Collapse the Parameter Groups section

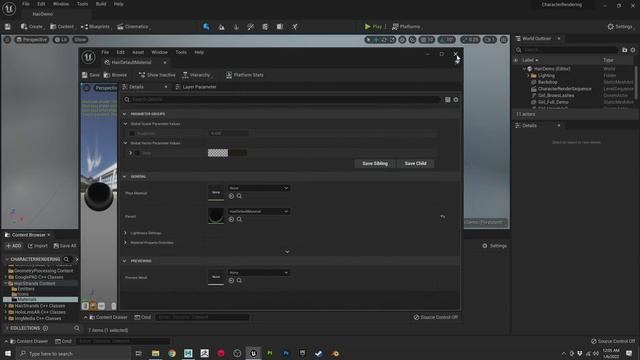tap(124, 114)
